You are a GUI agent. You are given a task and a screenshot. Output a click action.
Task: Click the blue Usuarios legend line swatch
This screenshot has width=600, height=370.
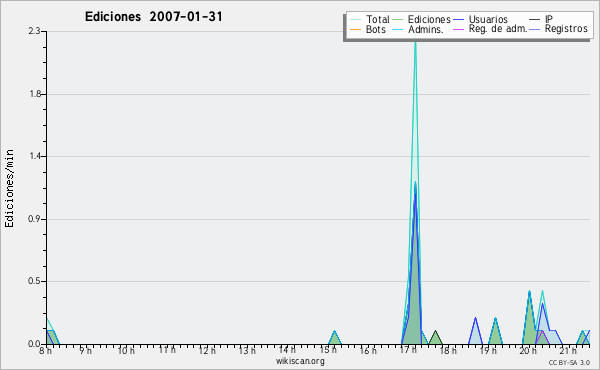[458, 20]
